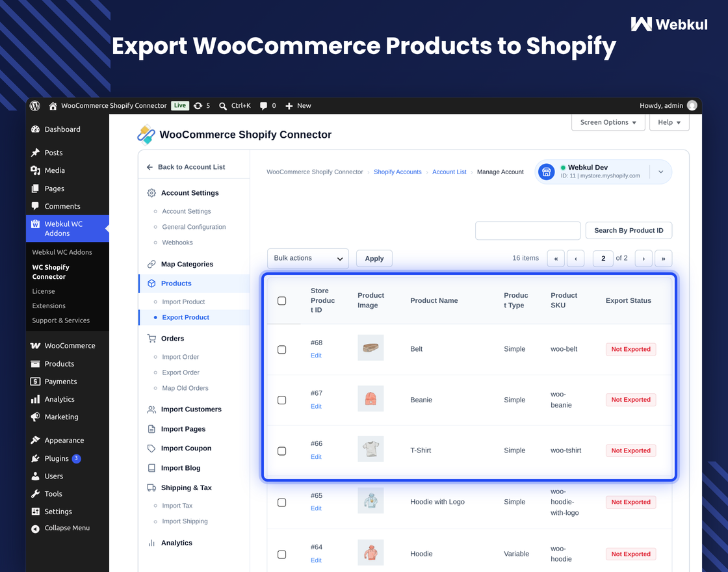Toggle the select-all checkbox in table header
The image size is (728, 572).
pos(282,301)
